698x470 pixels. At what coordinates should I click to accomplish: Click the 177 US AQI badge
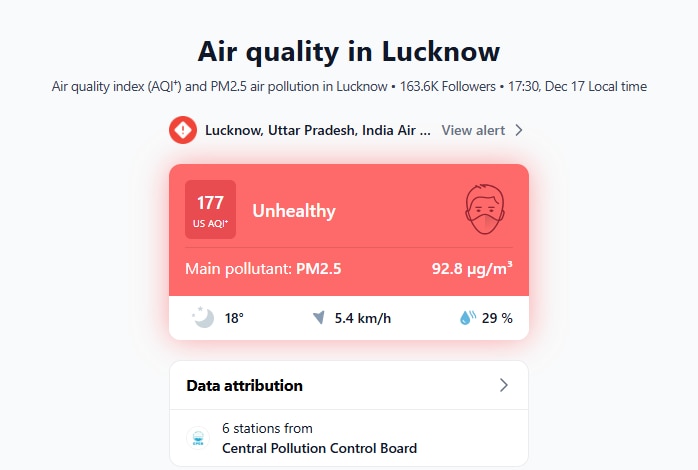(210, 210)
